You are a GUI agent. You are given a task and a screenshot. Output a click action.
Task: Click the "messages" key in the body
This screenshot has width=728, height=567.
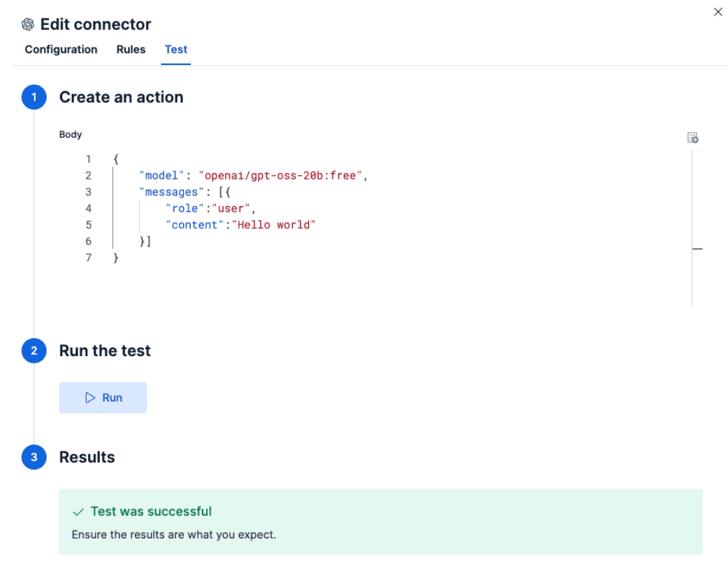click(172, 192)
